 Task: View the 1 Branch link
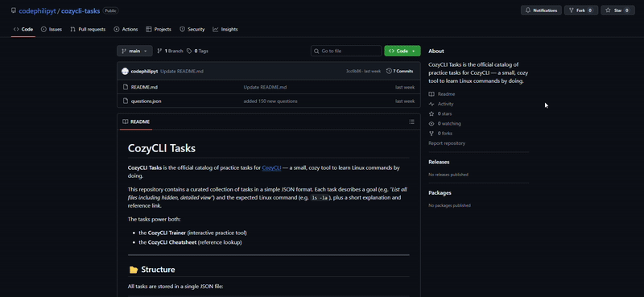coord(170,51)
